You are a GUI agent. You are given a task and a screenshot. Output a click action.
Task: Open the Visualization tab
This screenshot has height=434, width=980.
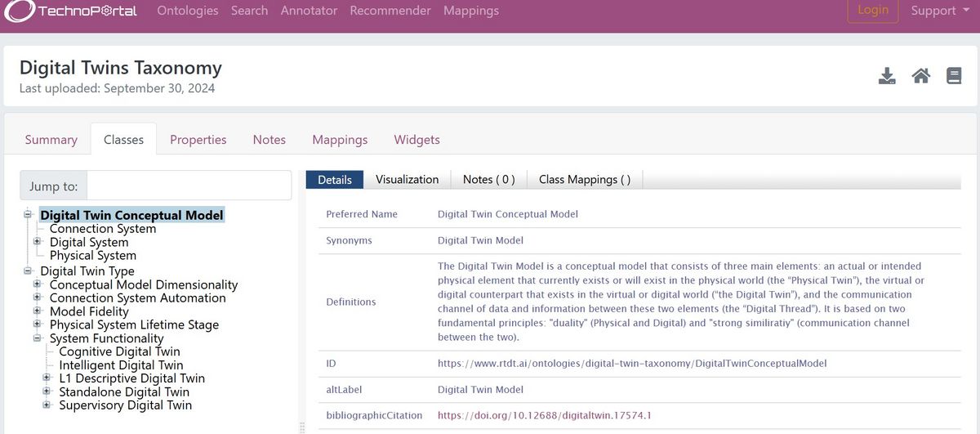(407, 180)
